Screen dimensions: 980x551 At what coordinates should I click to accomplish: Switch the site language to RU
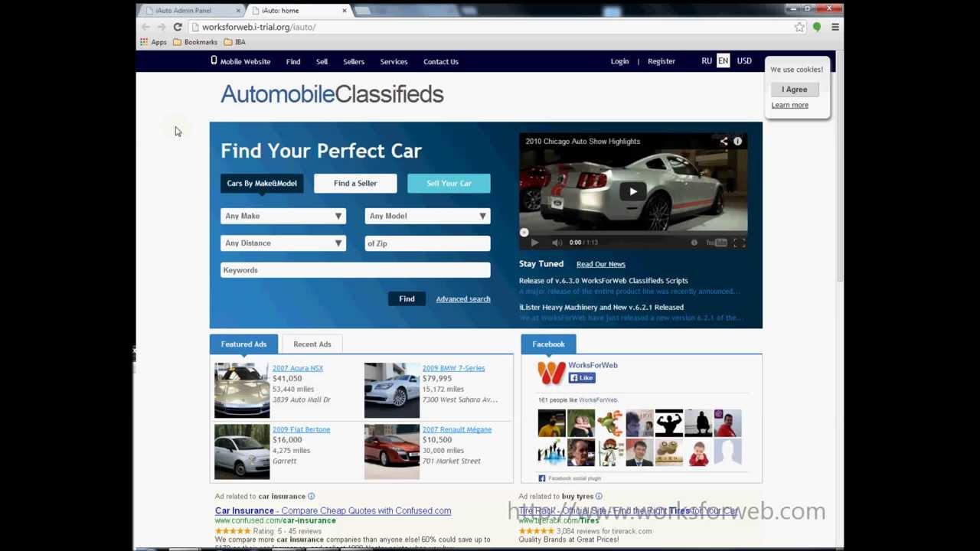[707, 61]
